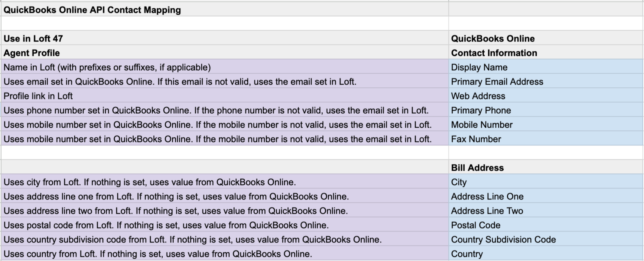
Task: Select the 'Fax Number' cell
Action: tap(546, 139)
